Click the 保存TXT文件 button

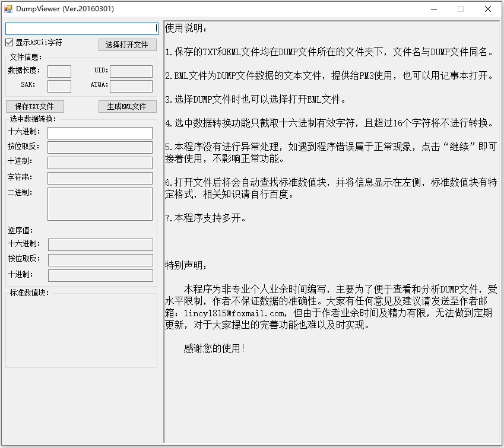click(34, 106)
